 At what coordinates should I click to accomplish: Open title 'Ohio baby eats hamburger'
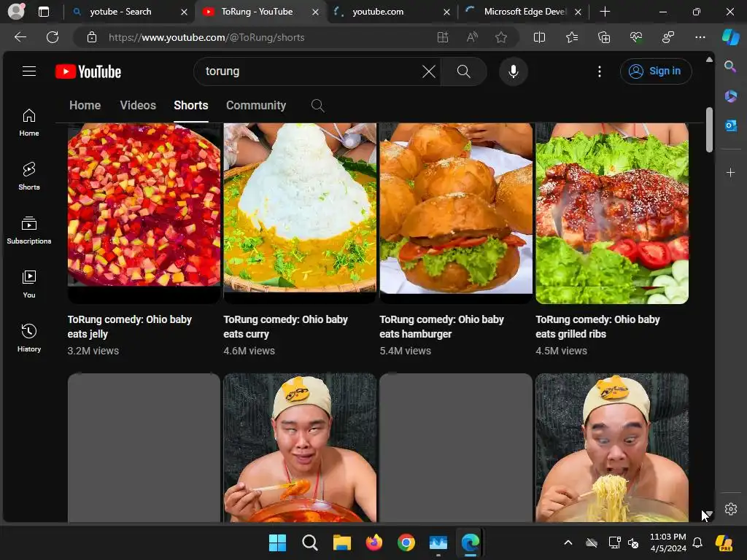[441, 327]
